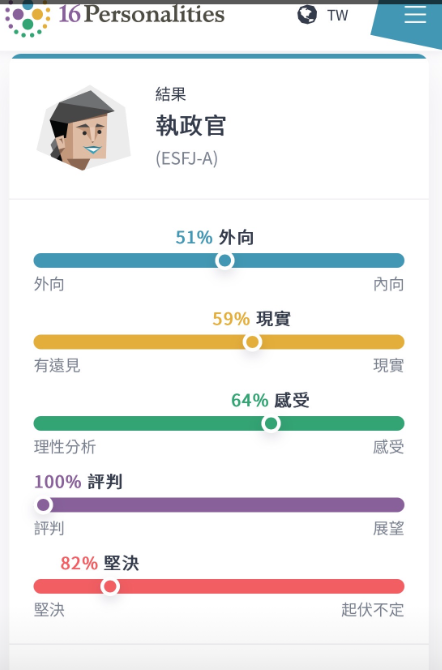Click the ESFJ-A consul avatar image
442x670 pixels.
point(84,128)
